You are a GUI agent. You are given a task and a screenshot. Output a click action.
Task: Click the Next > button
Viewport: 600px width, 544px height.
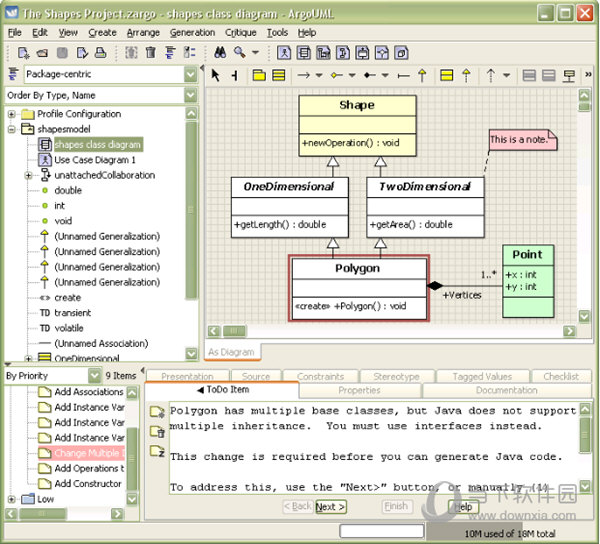tap(331, 507)
